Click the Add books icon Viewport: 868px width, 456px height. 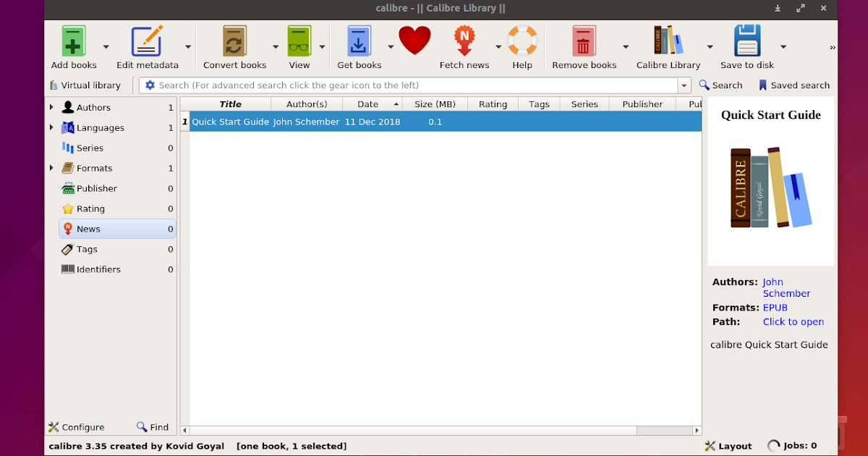(x=74, y=41)
